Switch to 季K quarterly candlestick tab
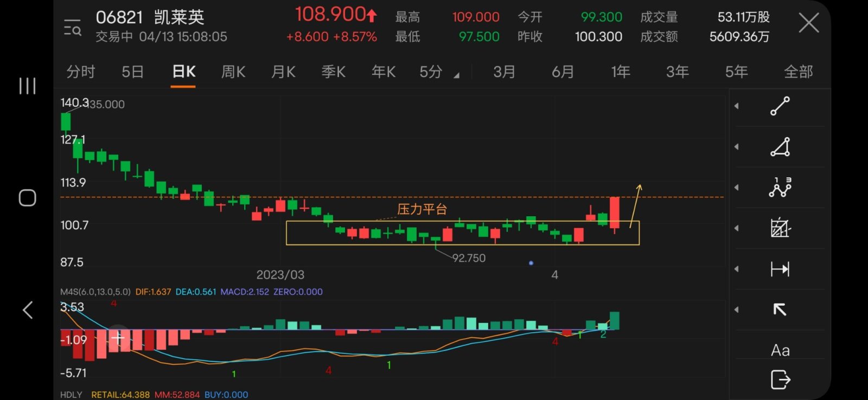868x400 pixels. [x=333, y=72]
